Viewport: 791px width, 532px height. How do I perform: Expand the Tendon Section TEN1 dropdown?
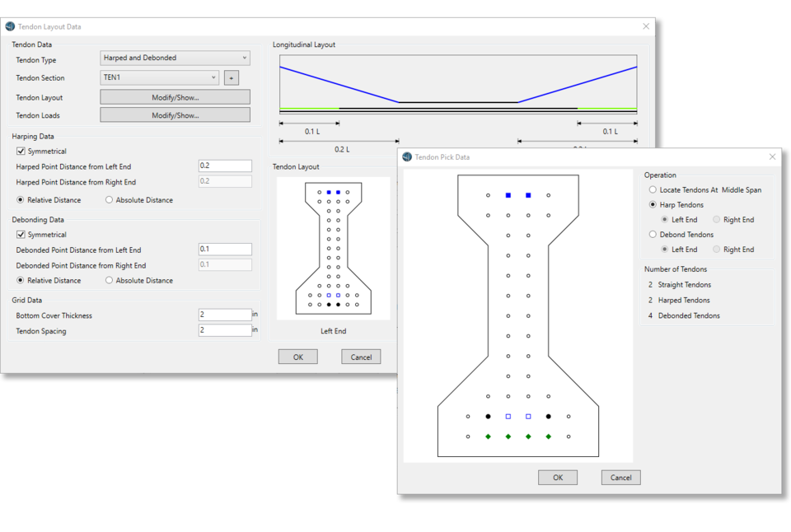(x=159, y=78)
